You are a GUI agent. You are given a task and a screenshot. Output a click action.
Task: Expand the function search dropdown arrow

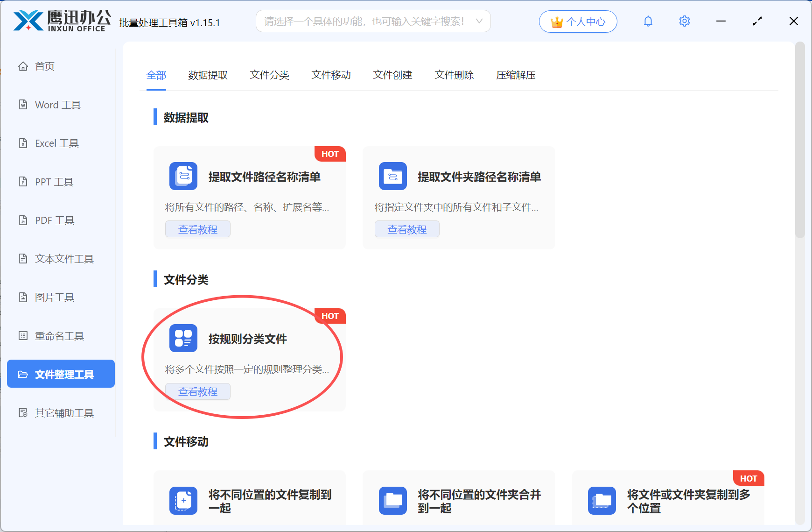479,21
